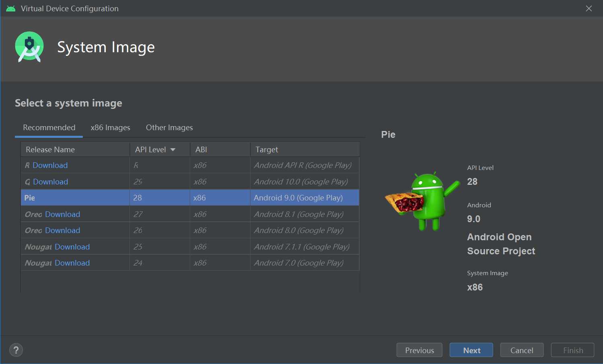Click the Android head icon in title bar
Image resolution: width=603 pixels, height=364 pixels.
(x=11, y=8)
